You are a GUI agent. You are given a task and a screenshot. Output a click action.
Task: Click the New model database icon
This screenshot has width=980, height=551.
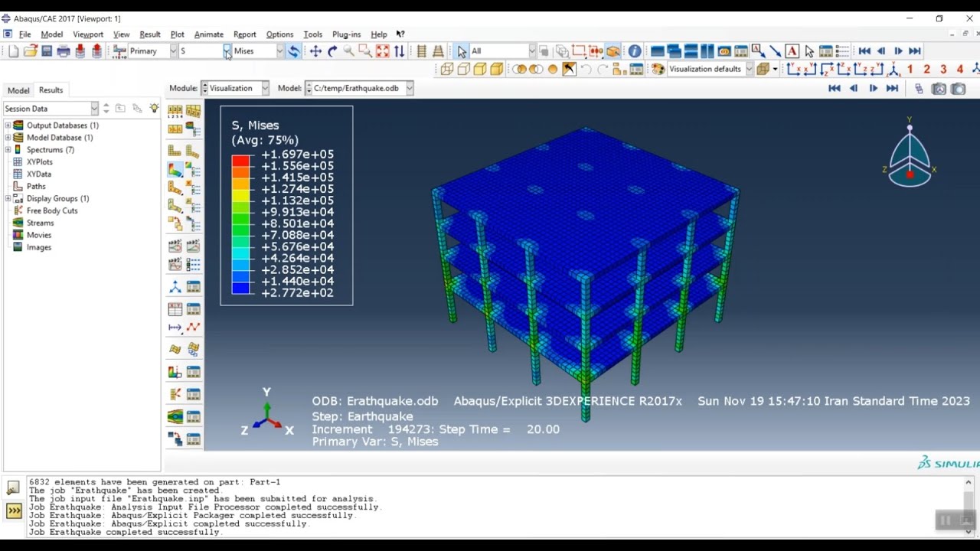(x=14, y=51)
